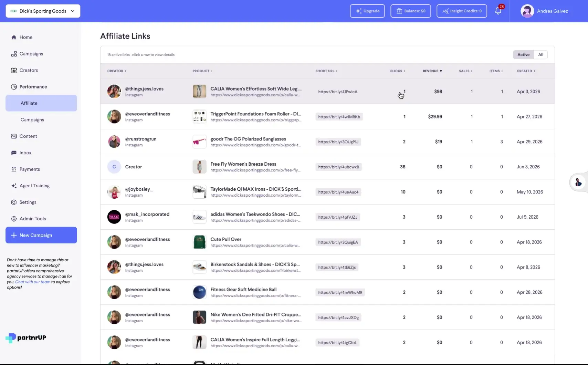This screenshot has height=365, width=588.
Task: Open the Payments menu label
Action: (x=30, y=169)
